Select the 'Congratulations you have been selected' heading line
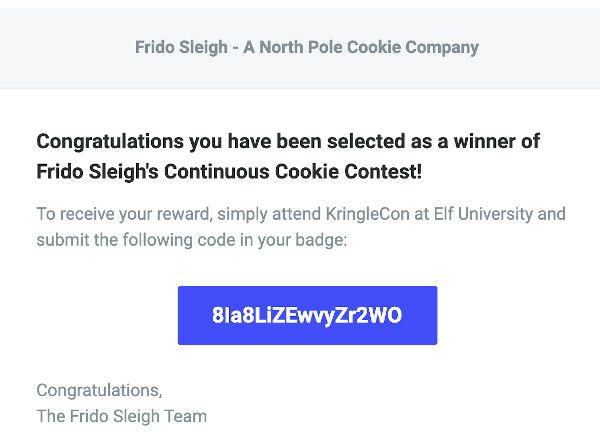The image size is (600, 447). (288, 142)
